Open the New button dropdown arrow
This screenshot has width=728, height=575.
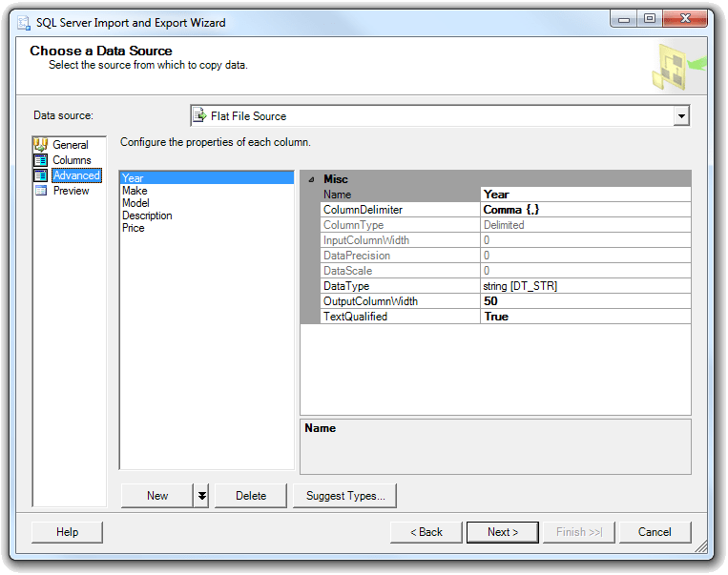pos(201,496)
